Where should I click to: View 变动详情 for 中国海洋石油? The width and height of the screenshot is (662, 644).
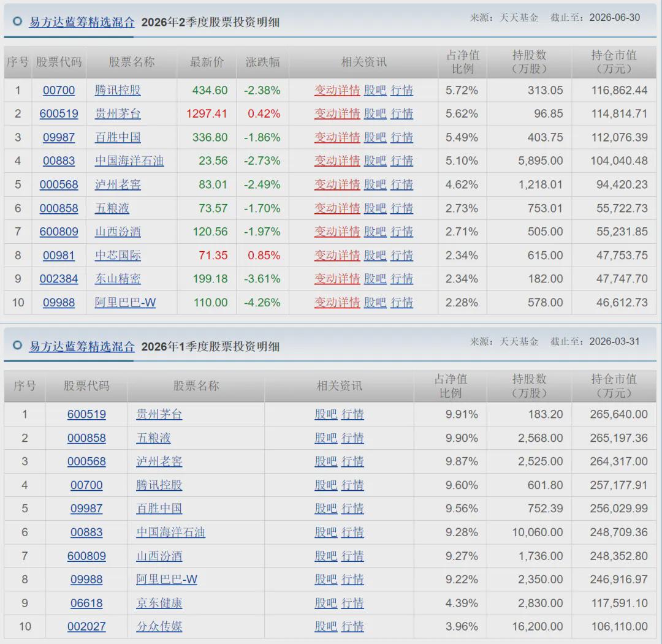coord(337,161)
